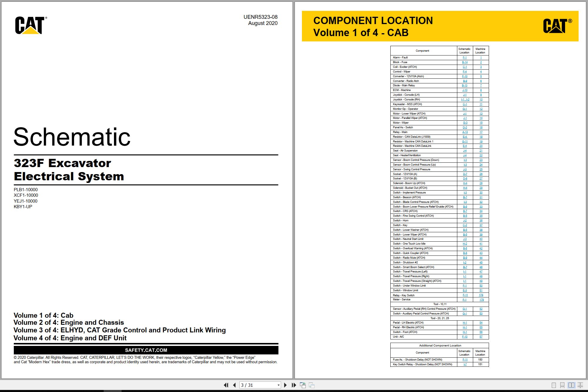The image size is (588, 392).
Task: Select the serial prefix PLB1-10000
Action: click(x=26, y=190)
